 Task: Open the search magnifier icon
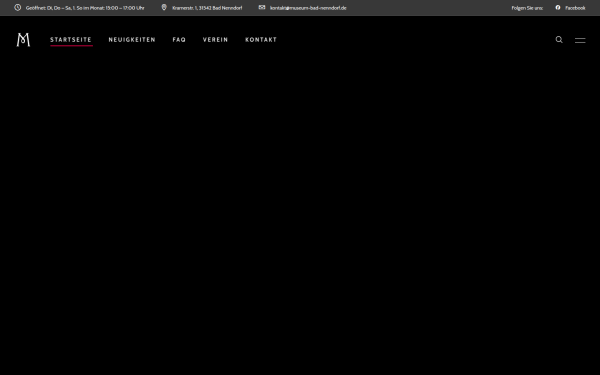(559, 40)
